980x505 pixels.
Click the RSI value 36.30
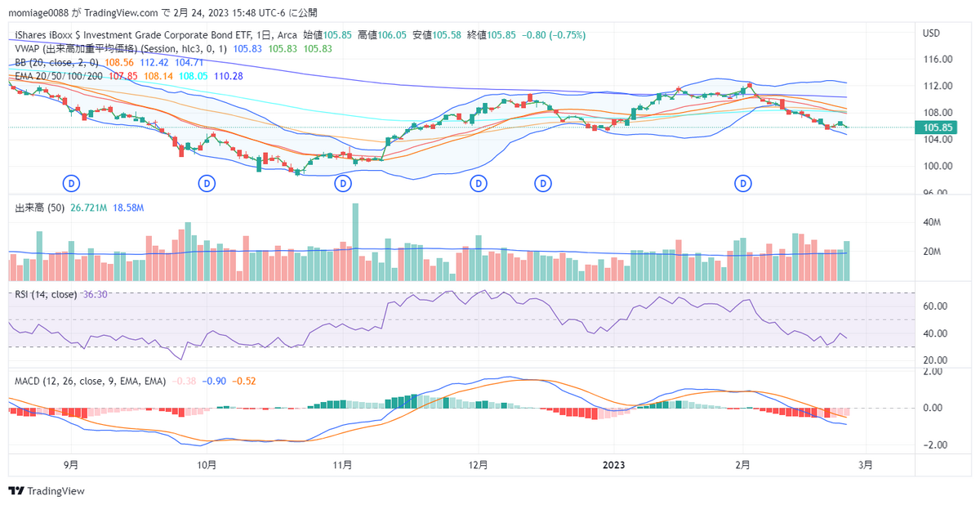(x=96, y=294)
